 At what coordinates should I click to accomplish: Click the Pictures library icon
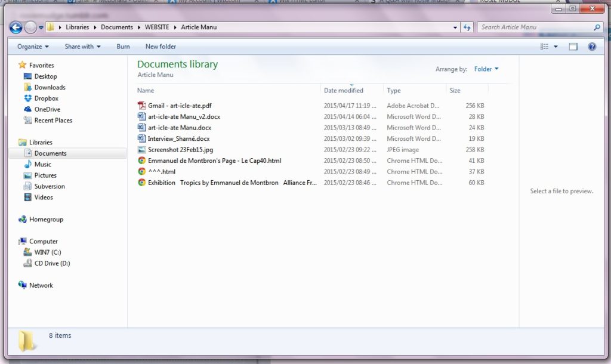coord(27,175)
